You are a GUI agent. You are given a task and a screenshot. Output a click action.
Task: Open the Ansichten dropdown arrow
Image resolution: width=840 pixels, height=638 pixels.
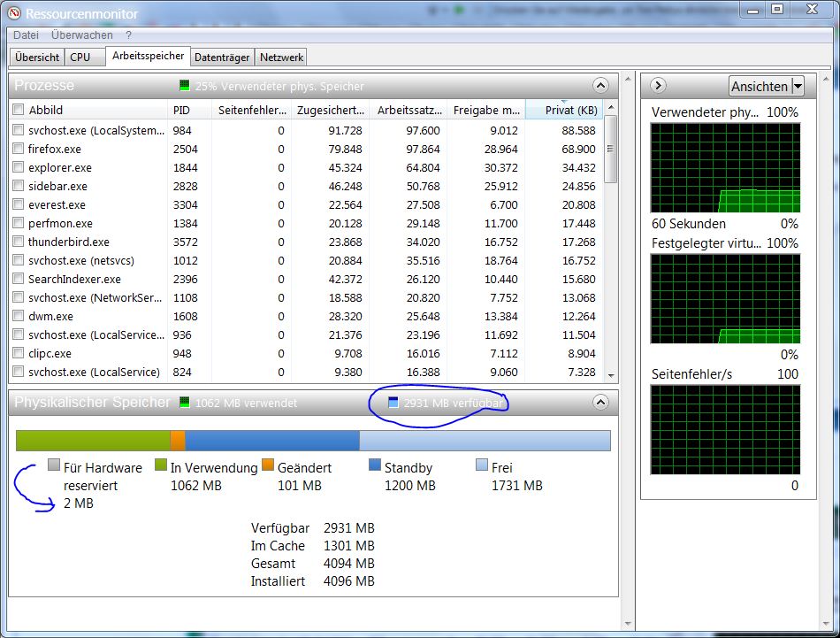798,86
